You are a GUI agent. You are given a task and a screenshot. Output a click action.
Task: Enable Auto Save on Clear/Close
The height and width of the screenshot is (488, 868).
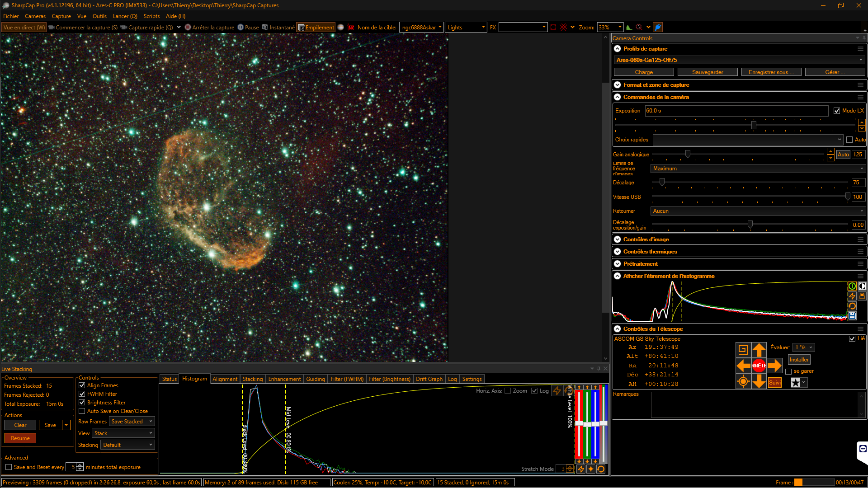coord(82,411)
